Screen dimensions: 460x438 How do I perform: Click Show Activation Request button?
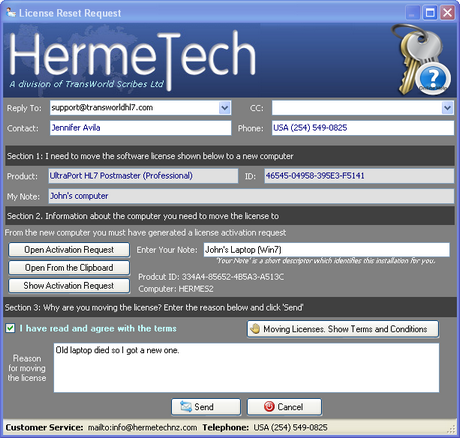(x=69, y=286)
